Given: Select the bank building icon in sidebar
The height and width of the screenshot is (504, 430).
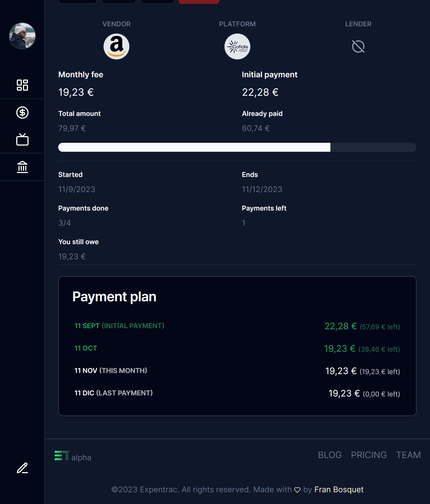Looking at the screenshot, I should tap(22, 167).
